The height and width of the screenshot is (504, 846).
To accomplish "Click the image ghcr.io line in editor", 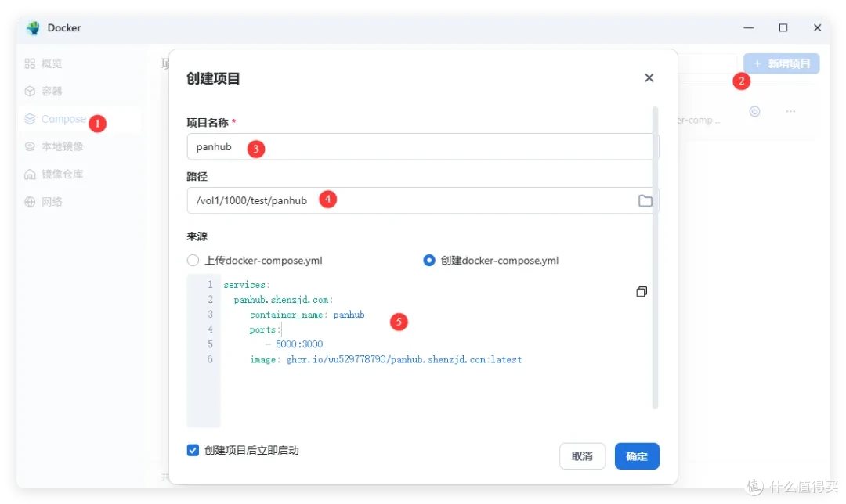I will pos(385,359).
